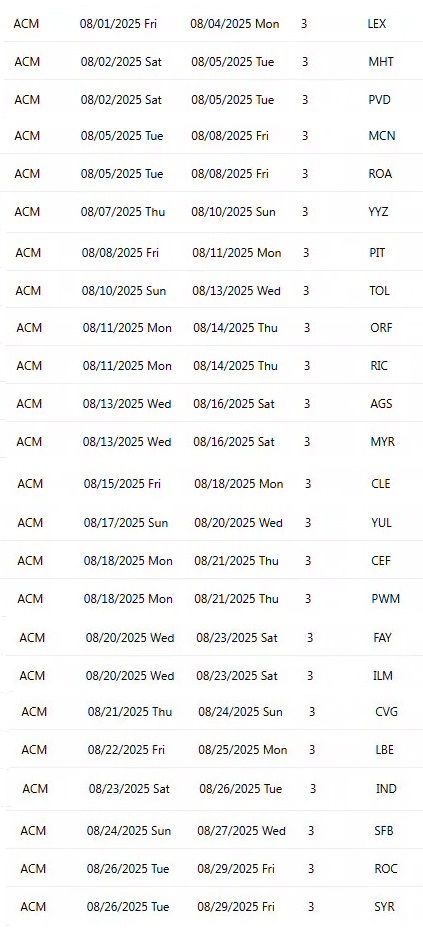Select the ORF row code
Viewport: 423px width, 939px height.
[x=382, y=328]
